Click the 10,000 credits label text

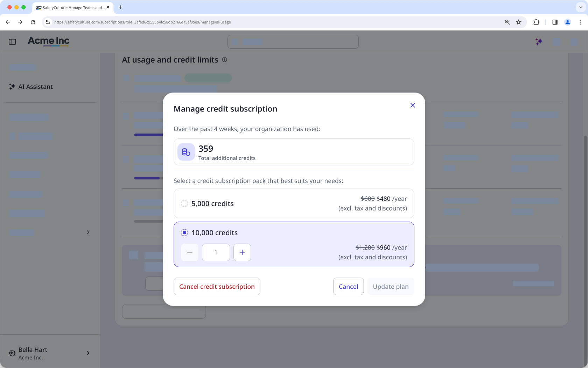point(215,233)
